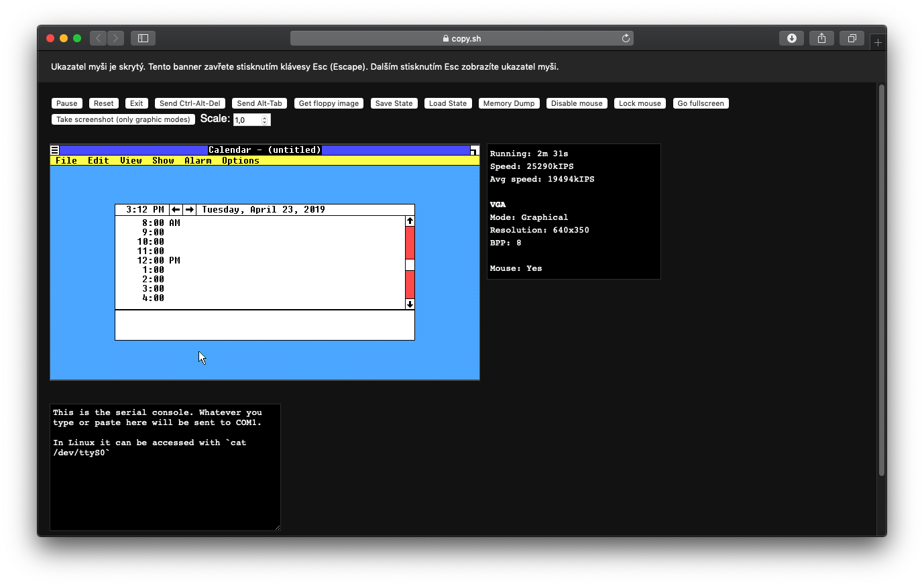
Task: Select the 10:00 appointment line
Action: (260, 241)
